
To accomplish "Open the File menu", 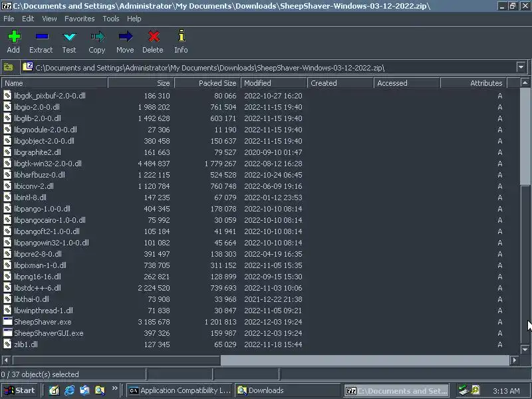I will click(9, 19).
